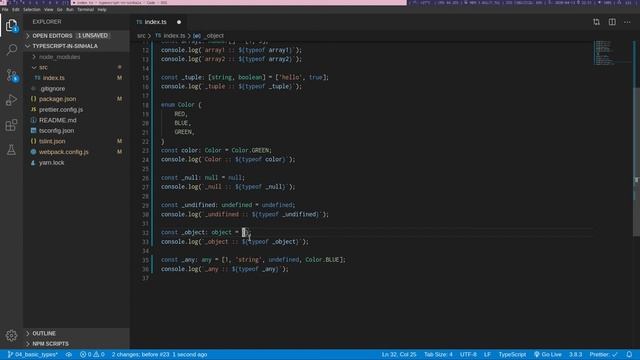
Task: Change the UTF-8 file encoding
Action: pos(468,354)
